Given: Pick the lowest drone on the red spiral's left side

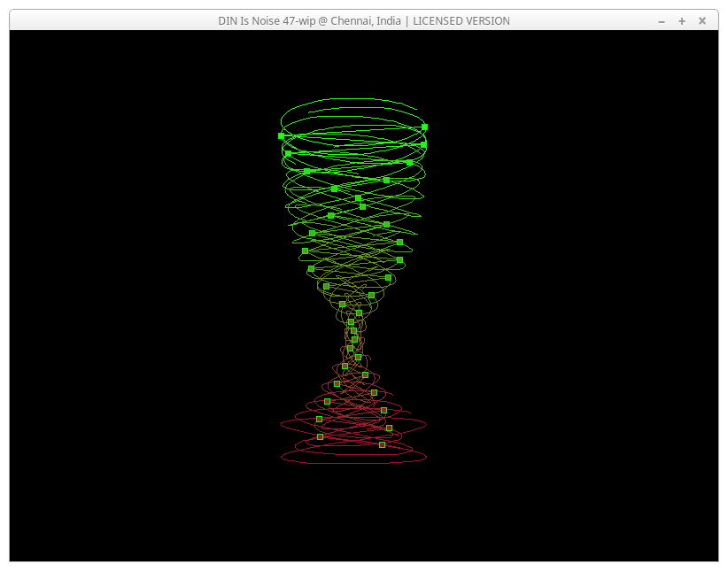Looking at the screenshot, I should click(320, 436).
